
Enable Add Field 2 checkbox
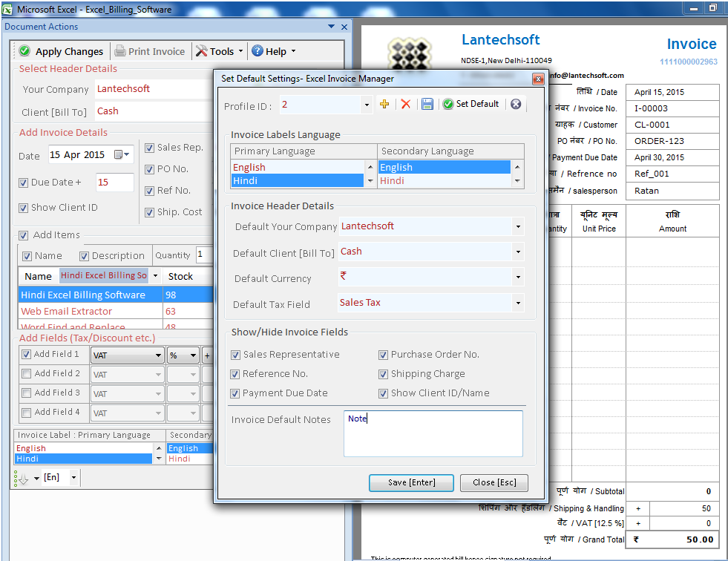coord(27,374)
